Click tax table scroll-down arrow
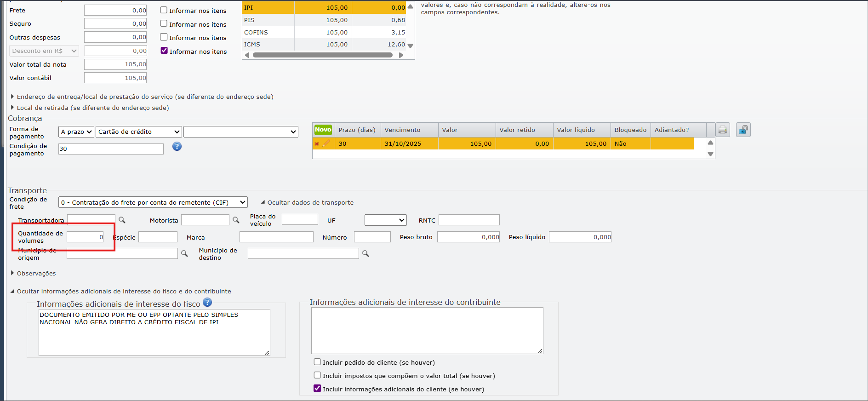Image resolution: width=868 pixels, height=401 pixels. click(410, 46)
